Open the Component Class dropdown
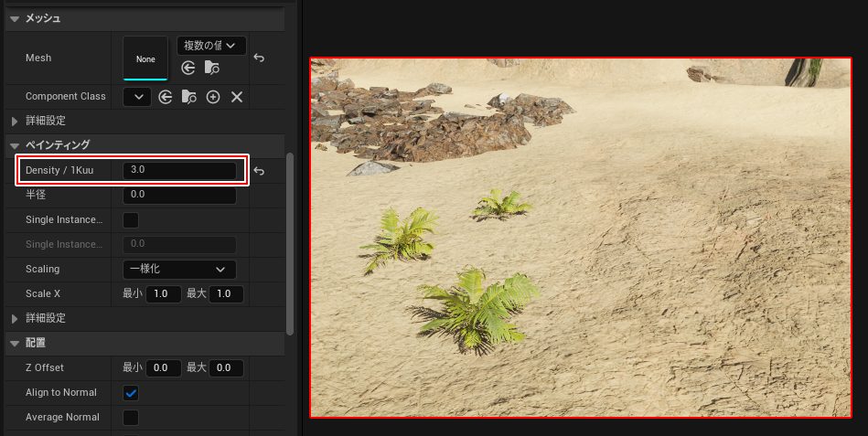Viewport: 868px width, 436px height. (137, 97)
